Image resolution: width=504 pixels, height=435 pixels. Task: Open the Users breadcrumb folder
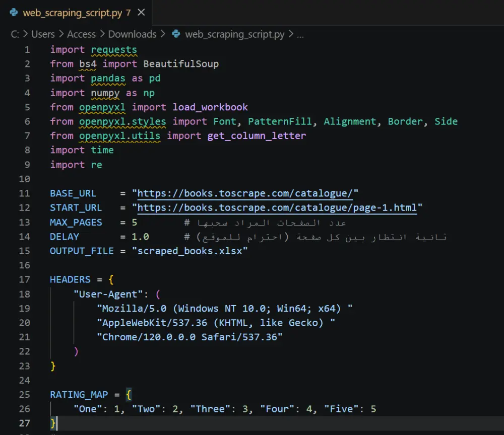click(x=43, y=34)
